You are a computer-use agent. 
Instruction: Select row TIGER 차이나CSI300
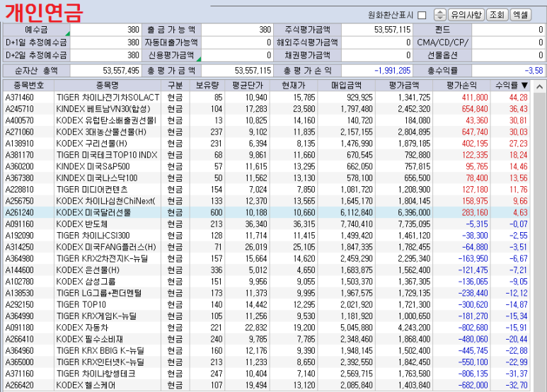coord(266,236)
